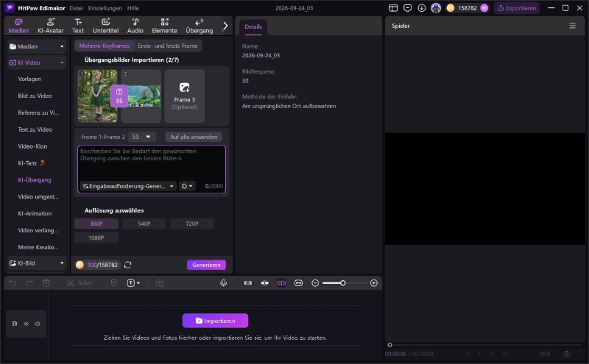Click the user avatar icon
589x364 pixels.
(436, 8)
